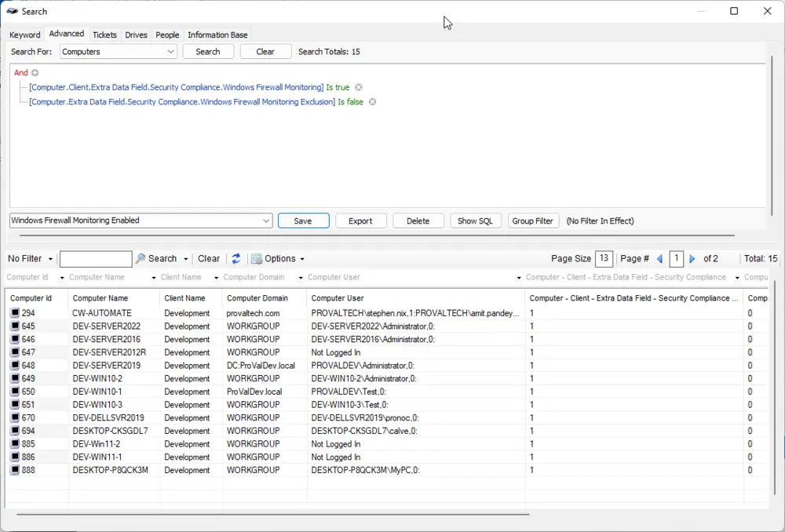Open Computer User column filter dropdown
Image resolution: width=785 pixels, height=532 pixels.
[x=519, y=278]
